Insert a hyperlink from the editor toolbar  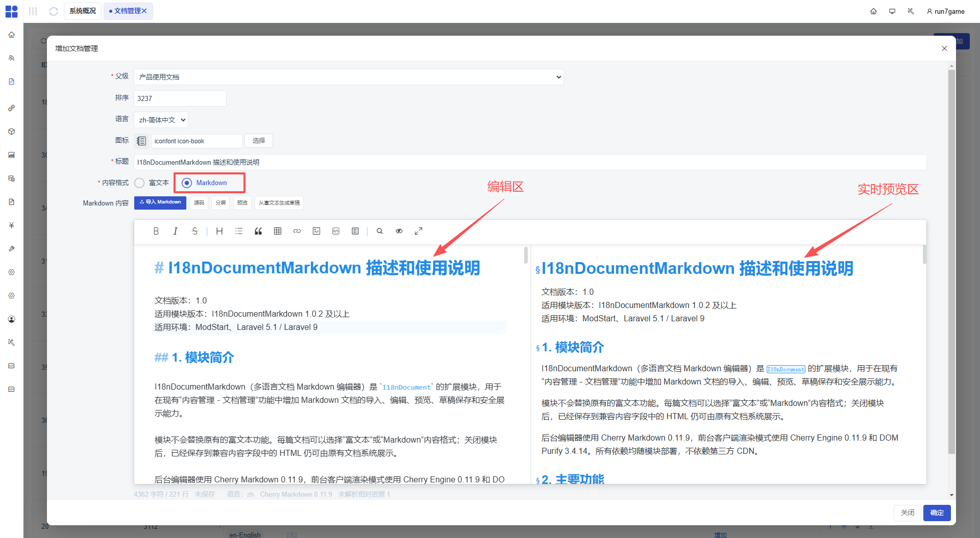(x=297, y=231)
